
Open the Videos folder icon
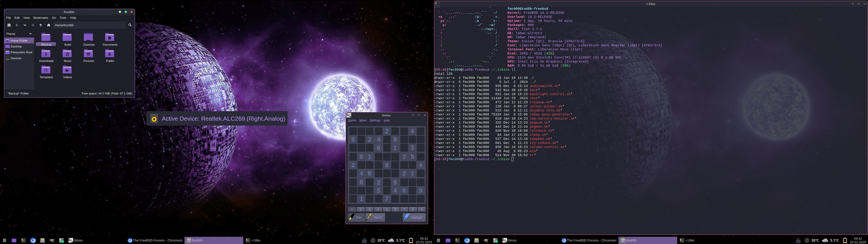pos(67,72)
